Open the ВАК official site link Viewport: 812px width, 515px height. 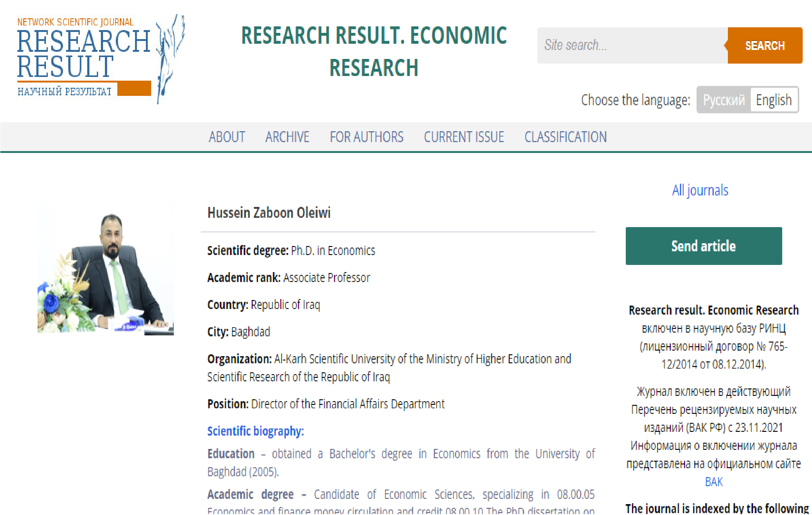tap(713, 482)
